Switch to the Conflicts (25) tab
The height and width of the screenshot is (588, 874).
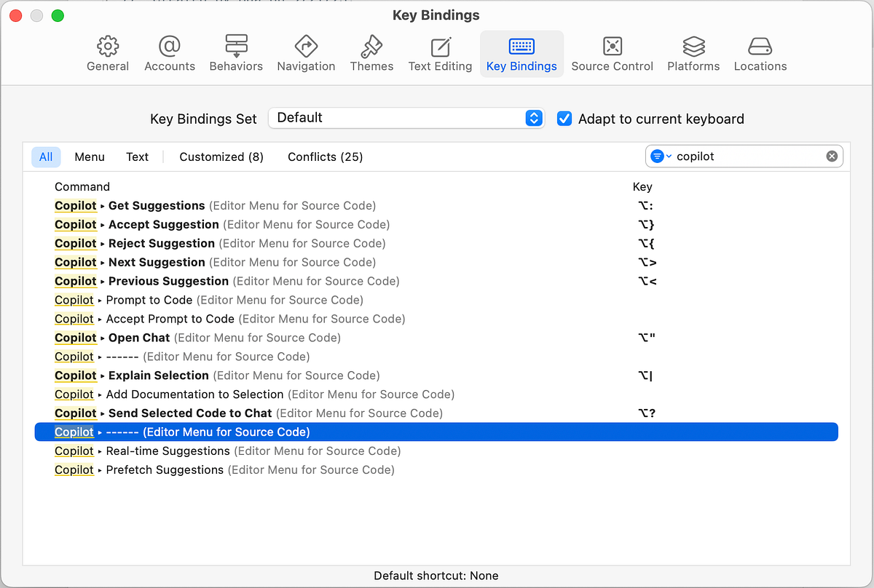tap(325, 156)
